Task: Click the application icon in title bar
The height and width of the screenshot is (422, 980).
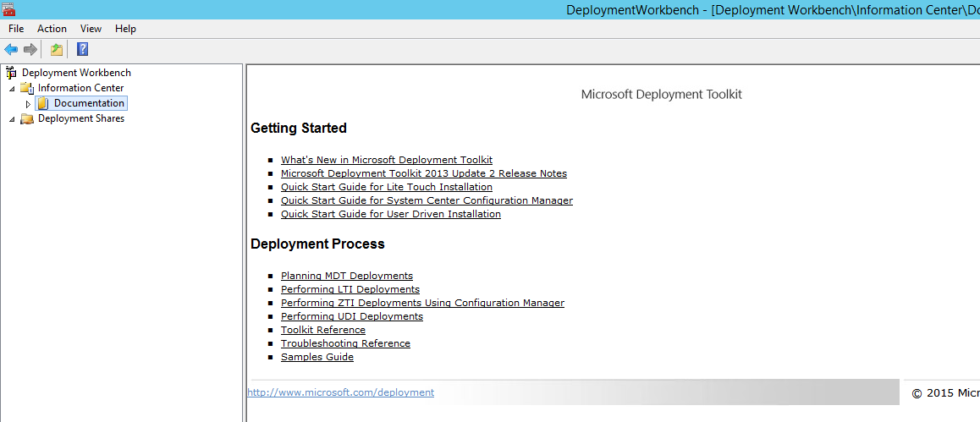Action: click(x=8, y=8)
